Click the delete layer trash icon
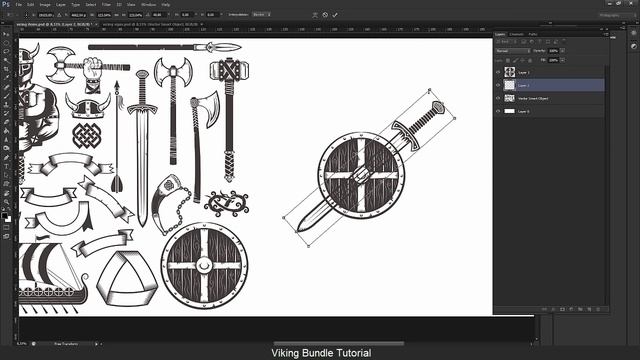The height and width of the screenshot is (360, 640). click(x=598, y=309)
